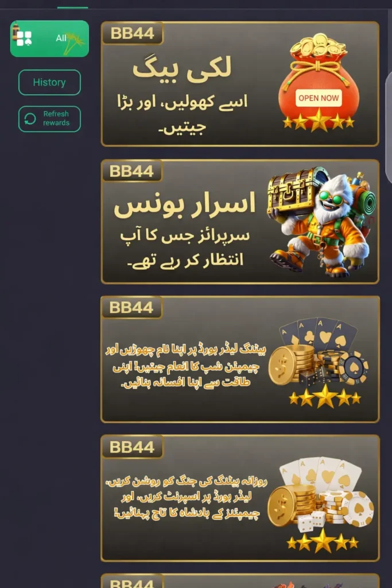Open the daily betting leaderboard banner

[x=240, y=498]
